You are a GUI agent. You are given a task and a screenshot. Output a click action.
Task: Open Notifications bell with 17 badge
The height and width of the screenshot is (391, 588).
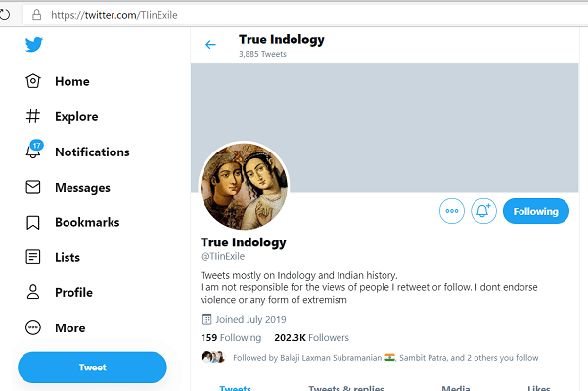34,152
